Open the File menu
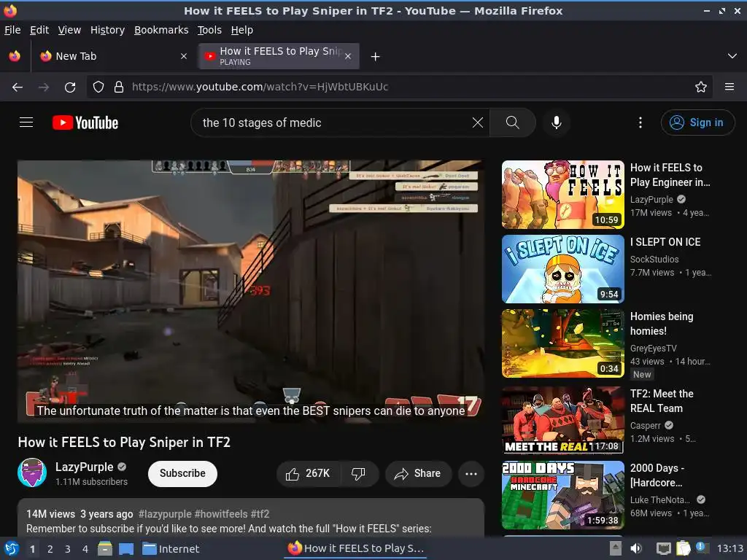 [x=12, y=30]
